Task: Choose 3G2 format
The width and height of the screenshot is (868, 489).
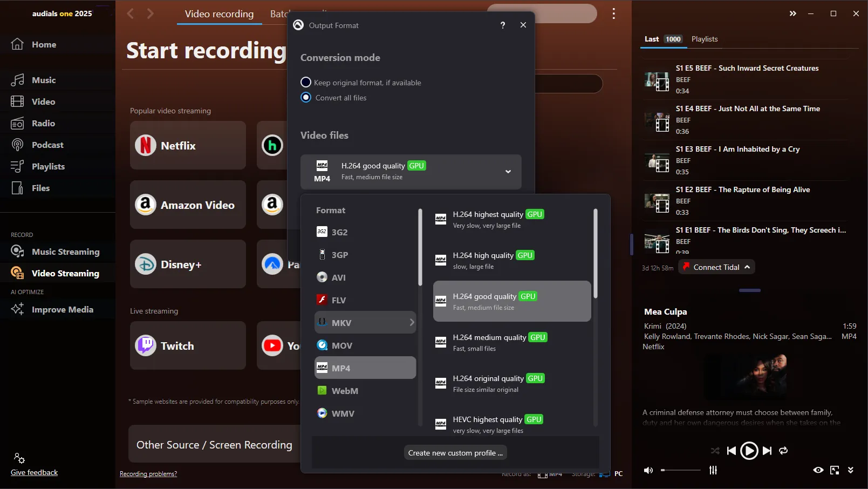Action: [x=365, y=232]
